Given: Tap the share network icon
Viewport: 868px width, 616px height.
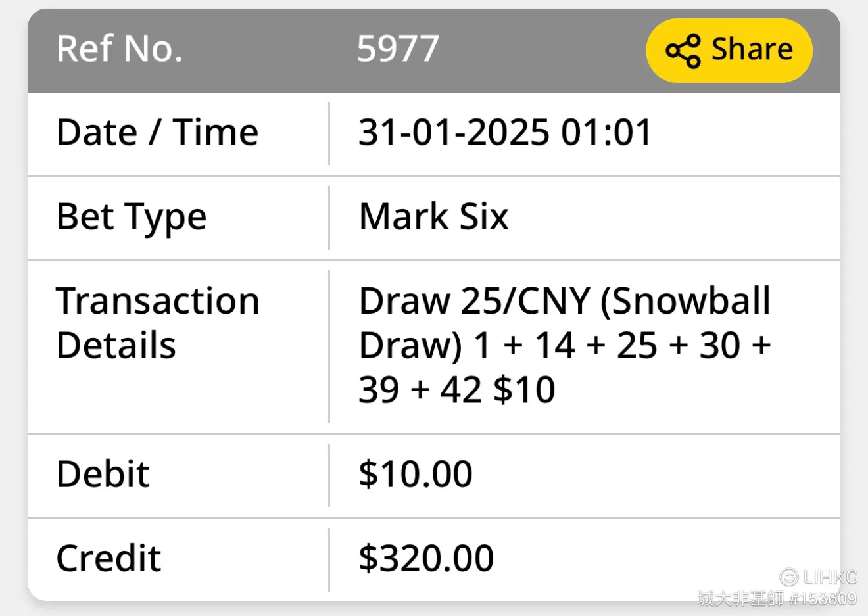Looking at the screenshot, I should point(683,51).
